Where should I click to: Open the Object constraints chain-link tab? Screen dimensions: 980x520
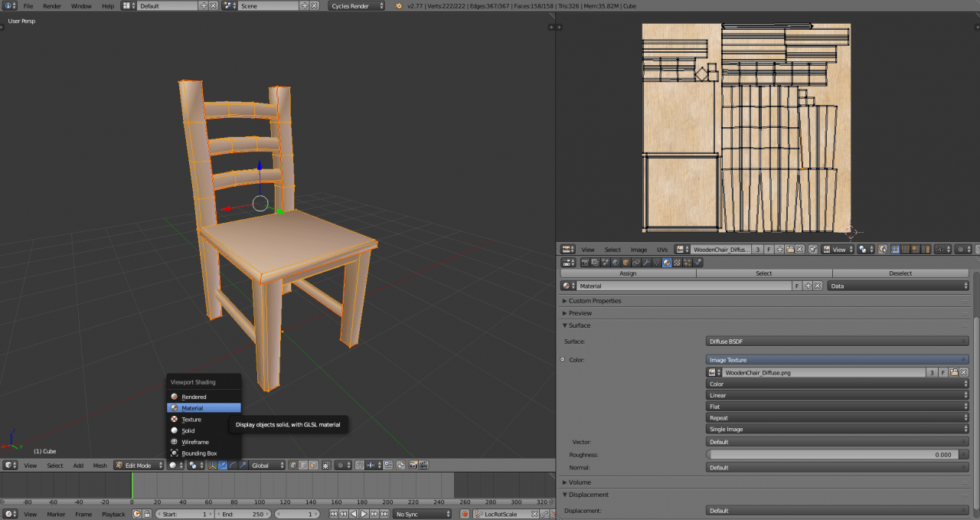coord(637,263)
